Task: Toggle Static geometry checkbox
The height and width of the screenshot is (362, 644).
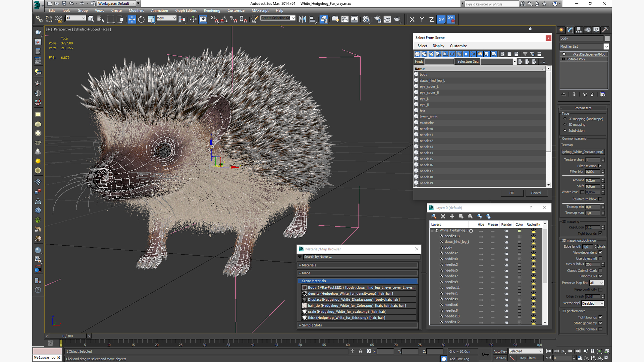Action: click(600, 323)
